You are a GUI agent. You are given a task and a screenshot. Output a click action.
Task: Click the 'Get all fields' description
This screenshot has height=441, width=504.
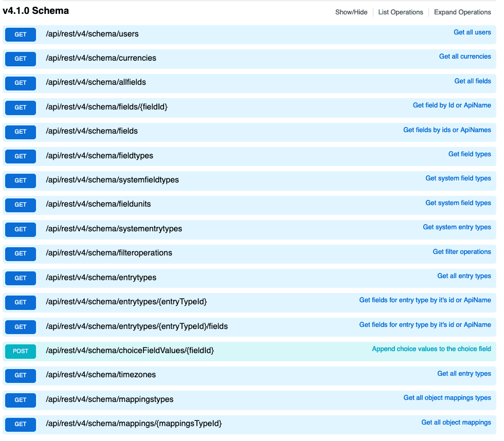pos(473,81)
